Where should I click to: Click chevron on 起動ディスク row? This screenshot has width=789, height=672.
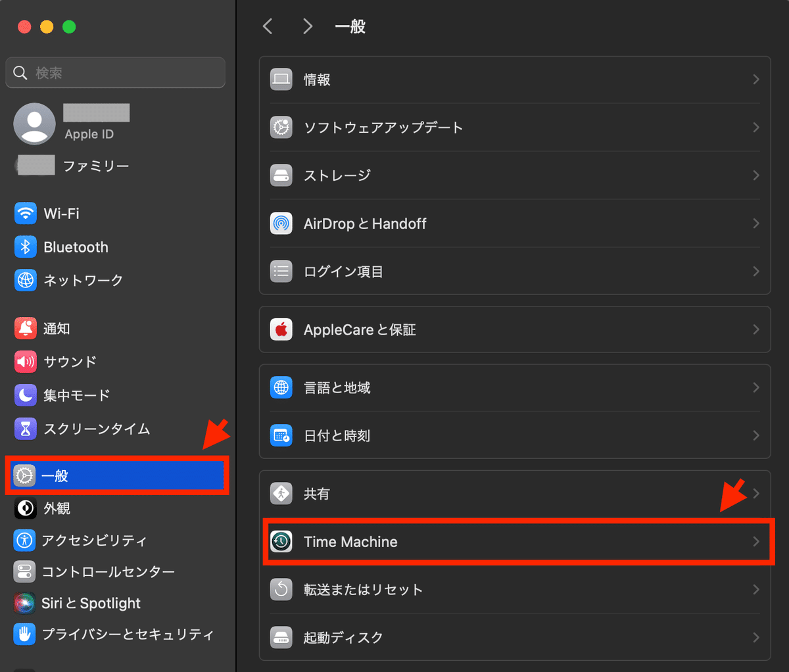(756, 637)
